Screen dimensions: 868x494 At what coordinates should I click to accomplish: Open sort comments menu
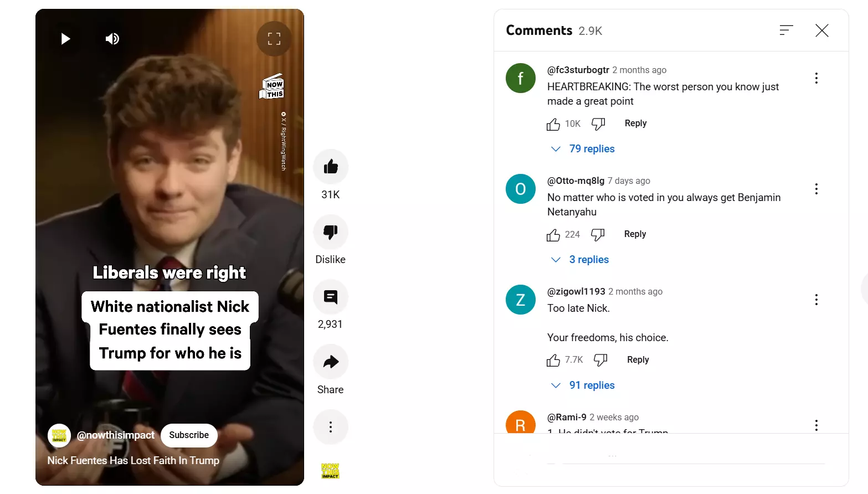tap(787, 30)
